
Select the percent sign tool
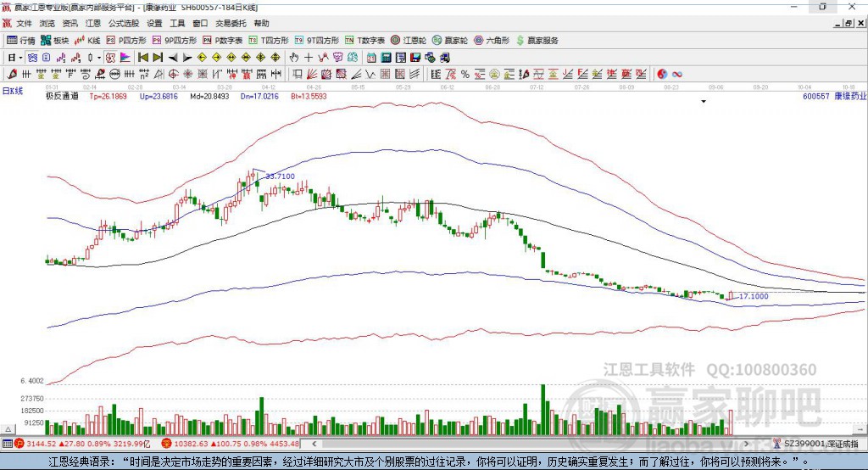pos(465,75)
